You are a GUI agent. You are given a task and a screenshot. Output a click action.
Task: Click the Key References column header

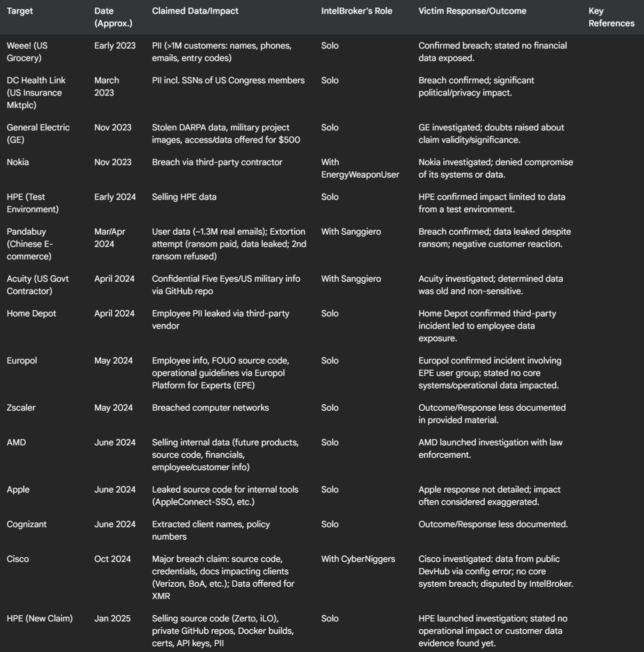[611, 17]
